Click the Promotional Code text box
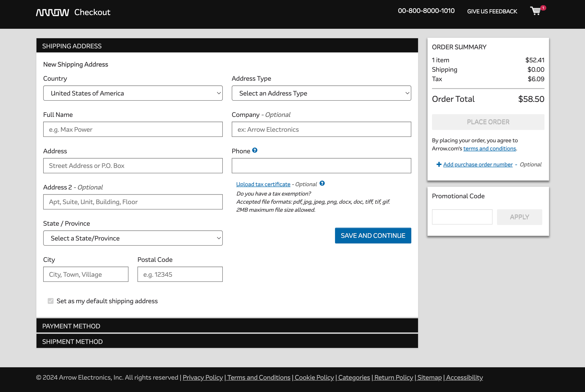The image size is (585, 392). [x=462, y=217]
